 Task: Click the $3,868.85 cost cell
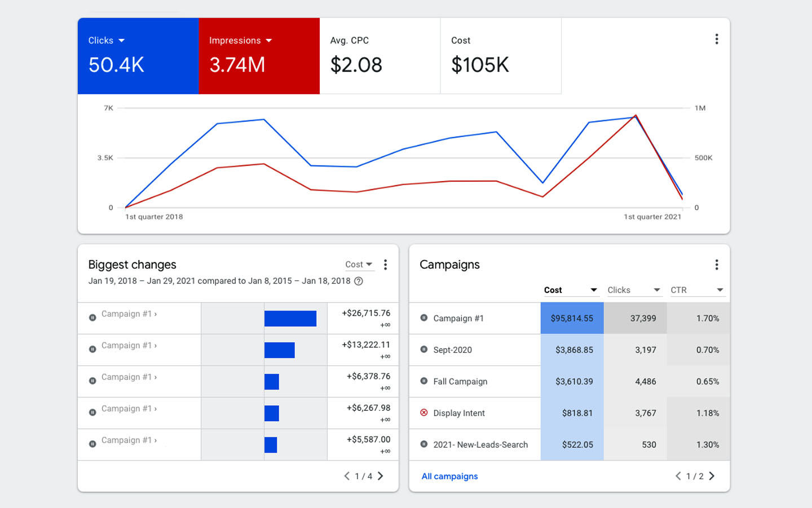pyautogui.click(x=572, y=350)
